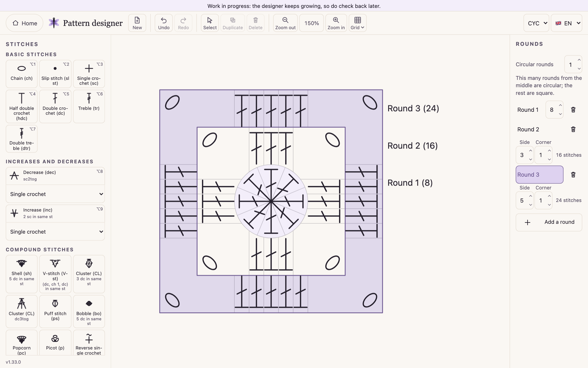The width and height of the screenshot is (588, 368).
Task: Go to Home
Action: tap(25, 23)
